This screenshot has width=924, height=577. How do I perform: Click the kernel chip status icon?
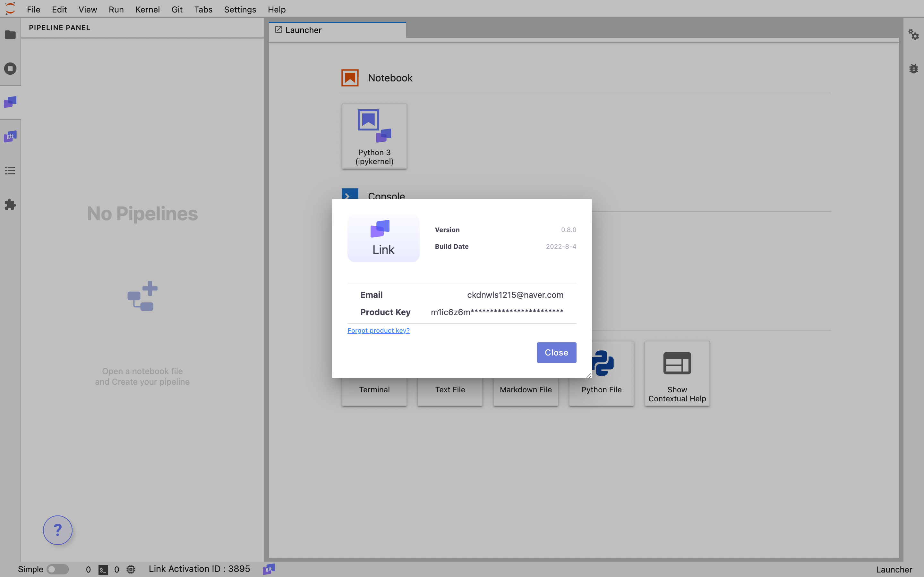tap(131, 569)
